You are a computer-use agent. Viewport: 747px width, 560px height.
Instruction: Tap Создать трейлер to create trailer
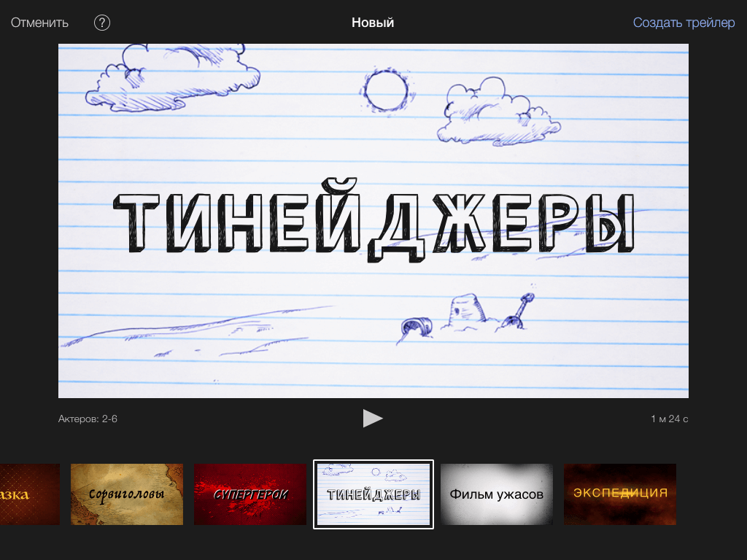[684, 23]
